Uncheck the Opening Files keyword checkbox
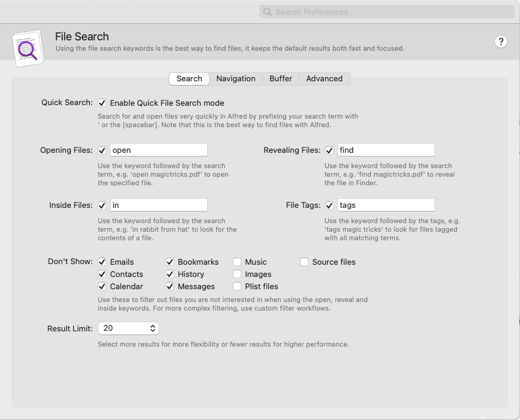Screen dimensions: 520x420 coord(102,150)
